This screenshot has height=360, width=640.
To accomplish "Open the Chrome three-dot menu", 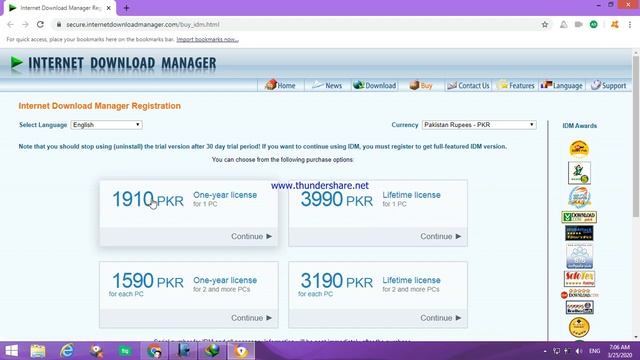I will click(630, 24).
